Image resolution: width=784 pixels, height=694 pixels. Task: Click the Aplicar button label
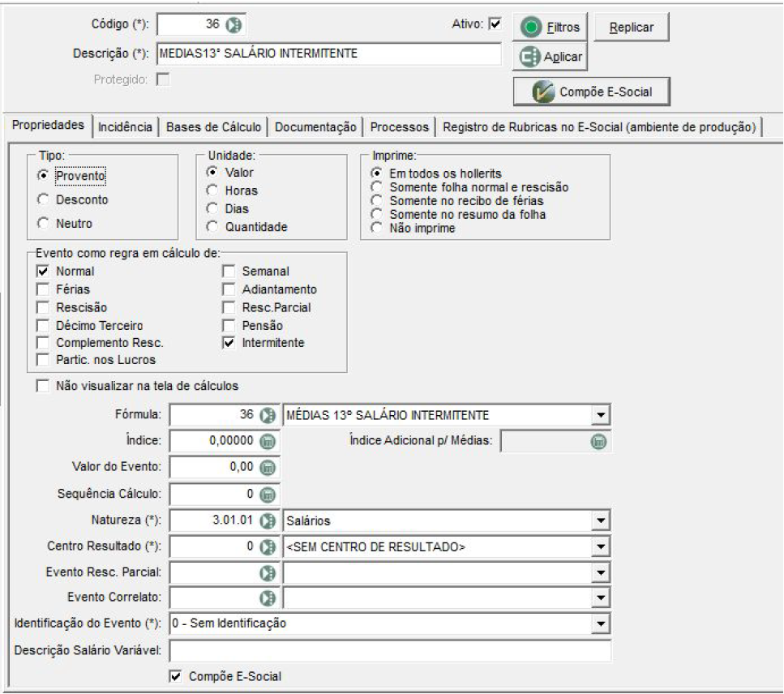563,57
